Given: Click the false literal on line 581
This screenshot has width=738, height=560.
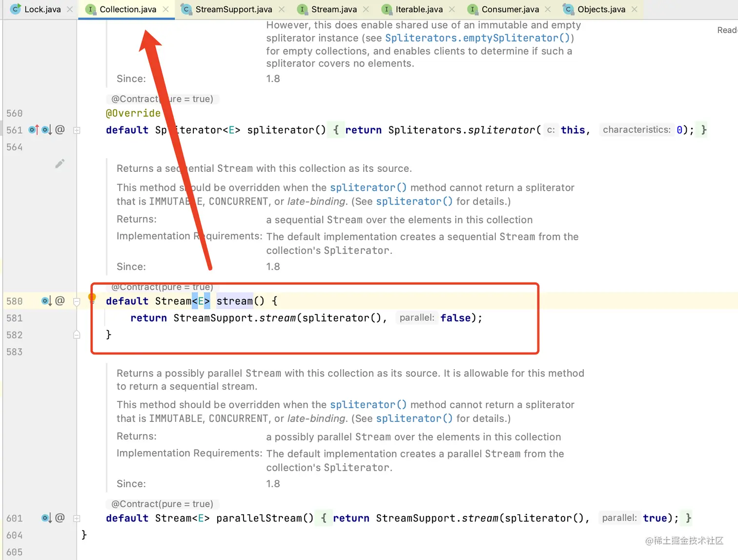Looking at the screenshot, I should (x=456, y=318).
